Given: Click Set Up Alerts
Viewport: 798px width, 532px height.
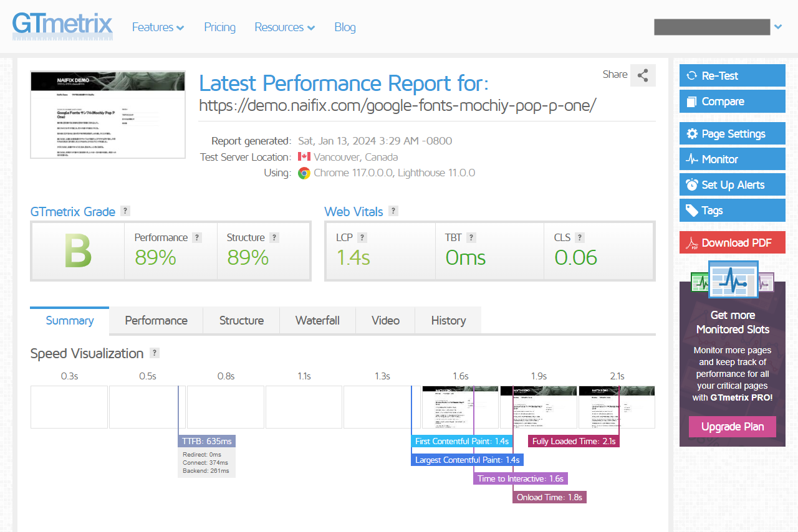Looking at the screenshot, I should coord(733,184).
